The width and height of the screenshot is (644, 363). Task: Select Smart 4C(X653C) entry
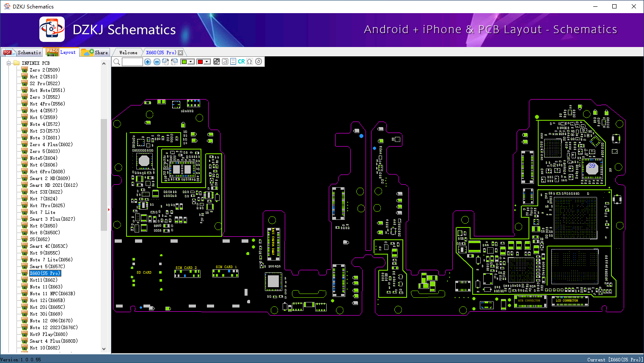pos(49,246)
